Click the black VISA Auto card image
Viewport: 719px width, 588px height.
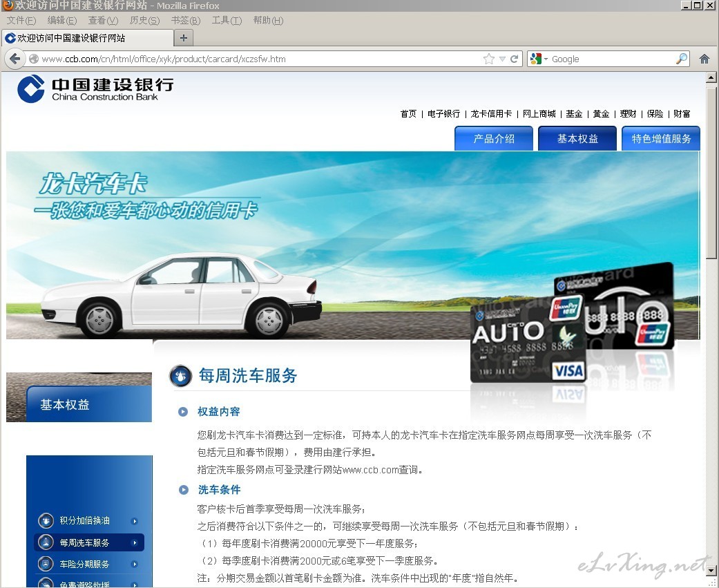(527, 339)
